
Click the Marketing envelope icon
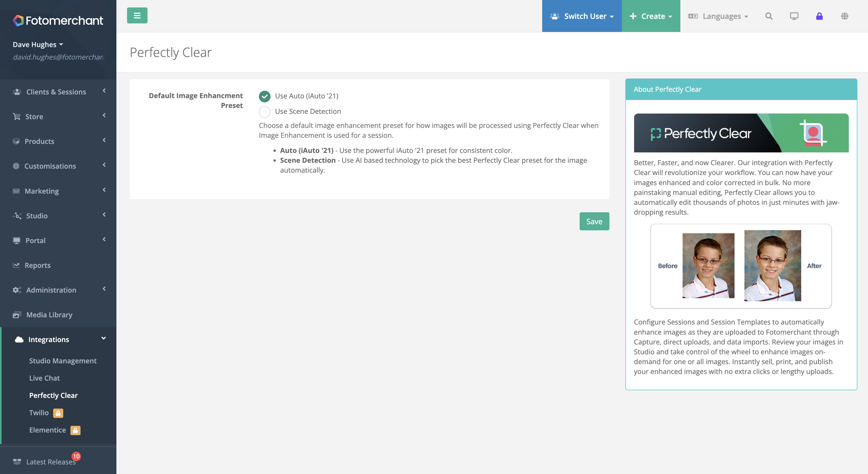click(16, 191)
